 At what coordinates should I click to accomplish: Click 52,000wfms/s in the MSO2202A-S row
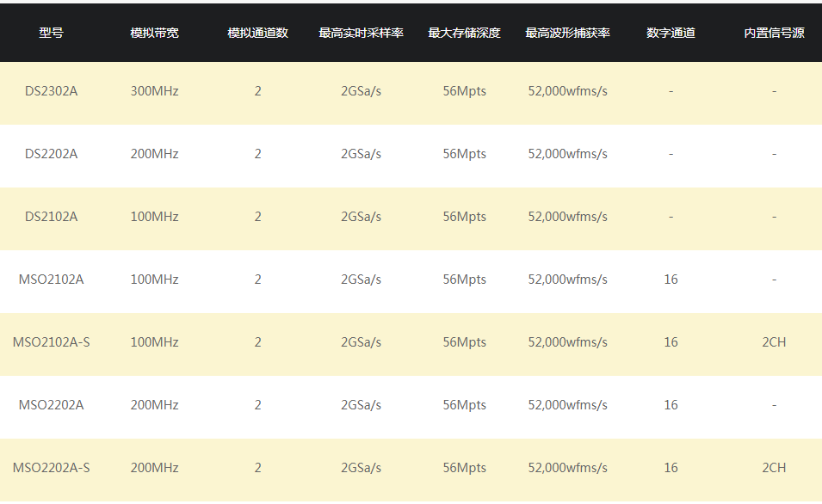coord(567,469)
